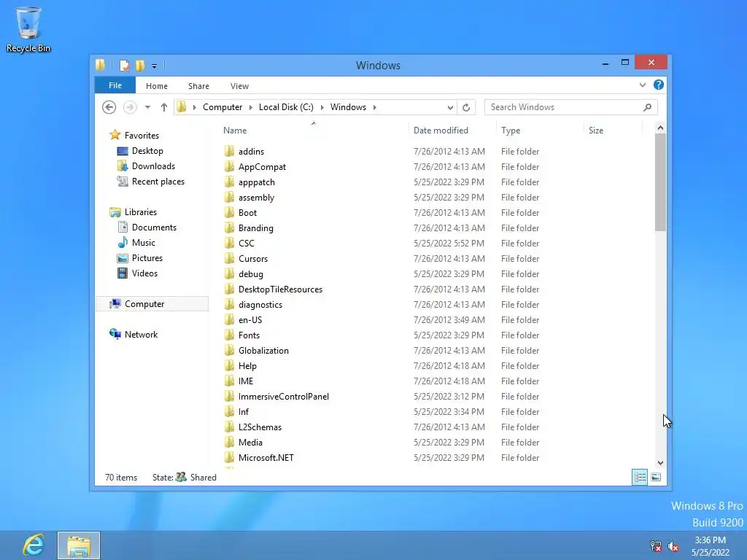Click the scrollbar down arrow
This screenshot has height=560, width=747.
(x=660, y=463)
